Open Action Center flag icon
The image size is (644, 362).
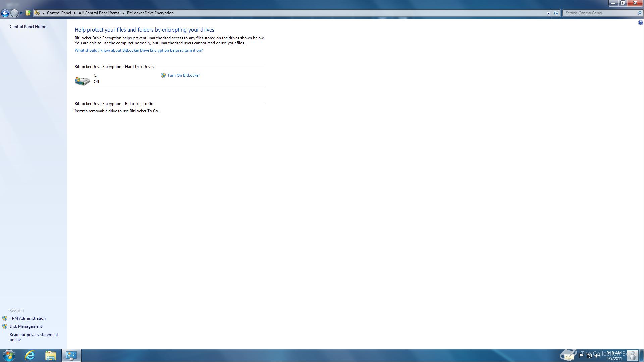point(581,356)
